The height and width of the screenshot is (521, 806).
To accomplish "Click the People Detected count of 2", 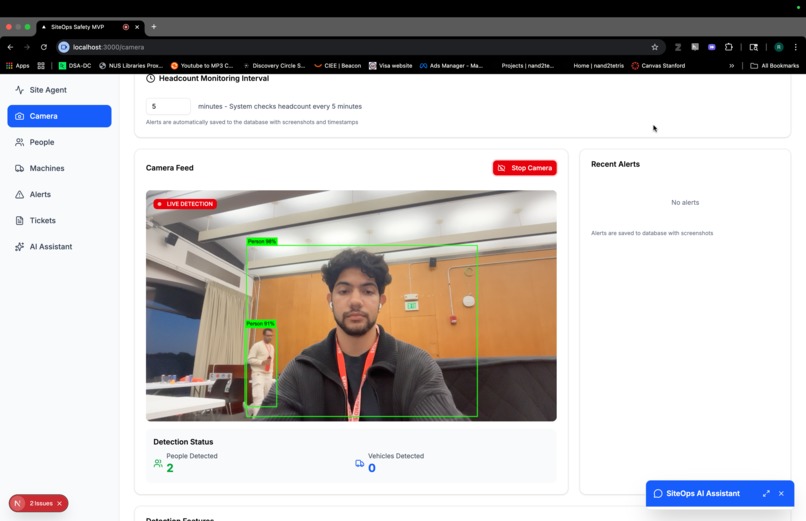I will [x=170, y=468].
